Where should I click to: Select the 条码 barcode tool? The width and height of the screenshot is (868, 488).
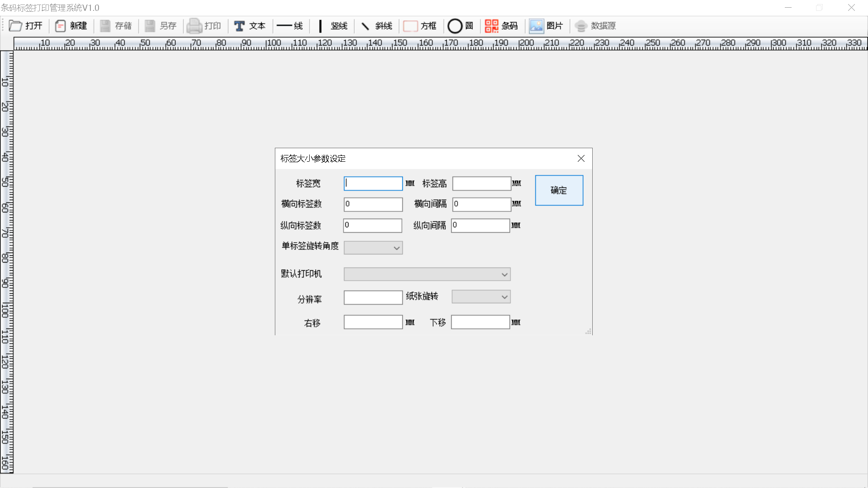coord(501,26)
